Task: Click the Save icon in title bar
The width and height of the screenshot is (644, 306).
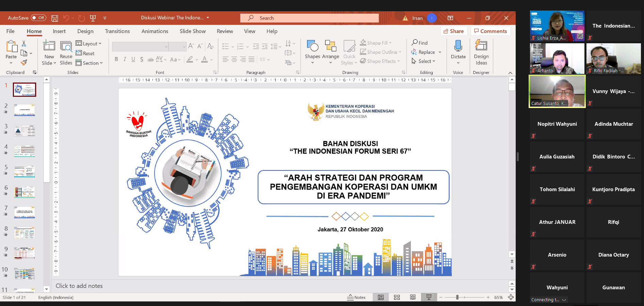Action: (54, 18)
